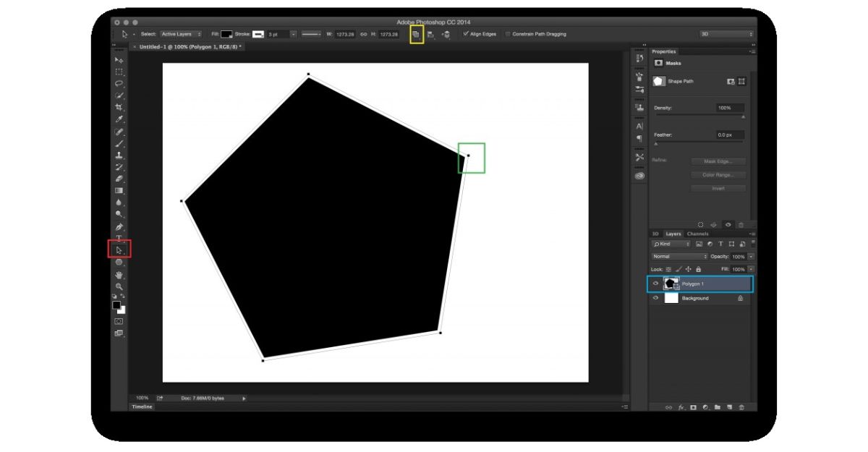Select the History Brush tool
The height and width of the screenshot is (452, 868).
click(119, 167)
